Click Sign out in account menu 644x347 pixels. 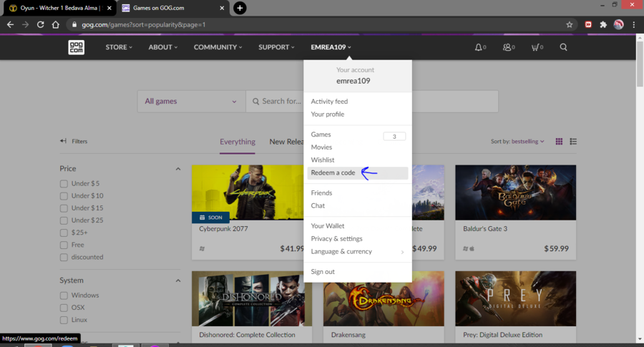pyautogui.click(x=323, y=272)
